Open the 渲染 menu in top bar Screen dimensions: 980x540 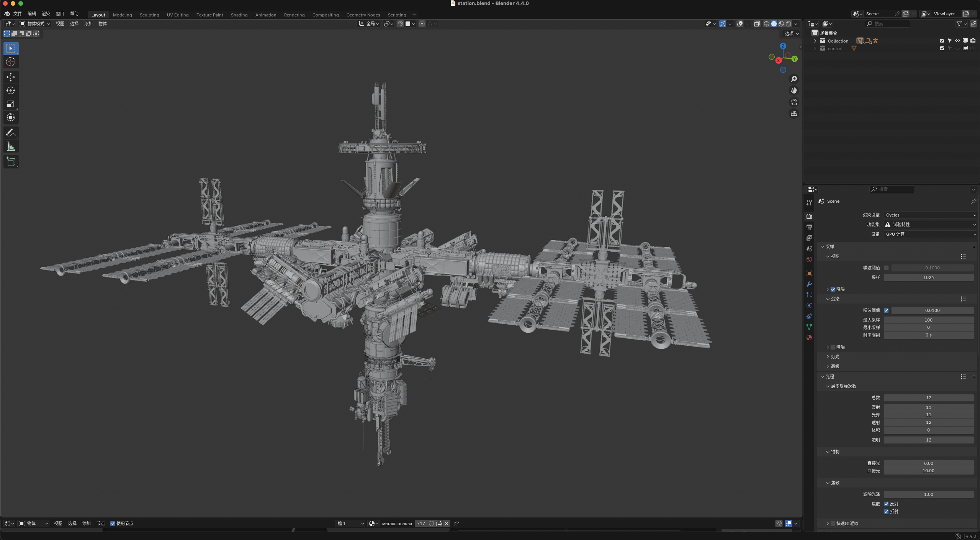tap(46, 14)
